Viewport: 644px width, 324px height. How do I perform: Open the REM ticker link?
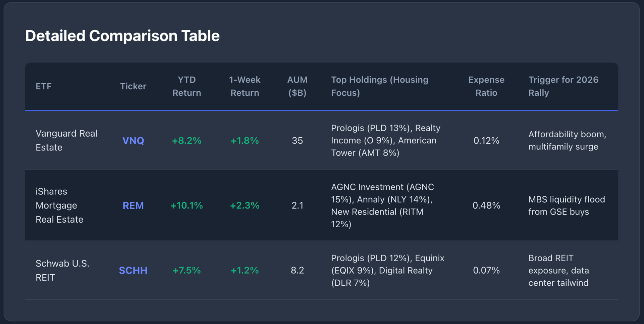click(133, 205)
